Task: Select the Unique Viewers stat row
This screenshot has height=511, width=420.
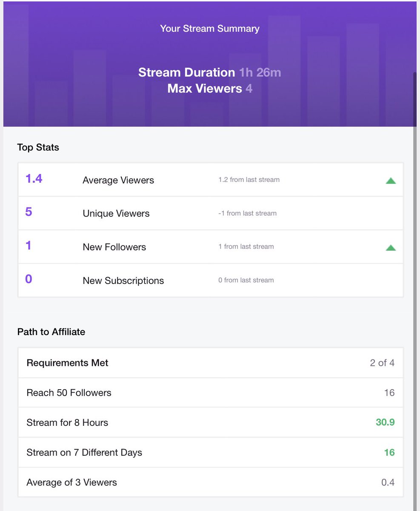Action: [x=211, y=213]
